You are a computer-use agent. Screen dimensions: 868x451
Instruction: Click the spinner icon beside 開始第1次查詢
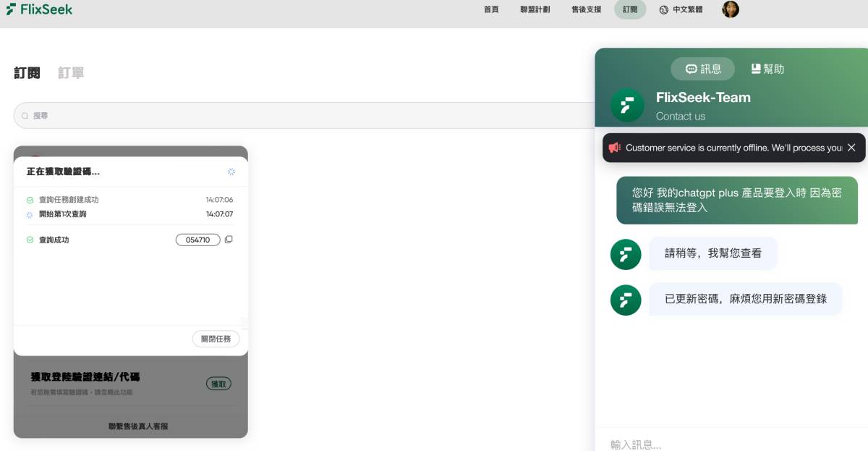[30, 214]
